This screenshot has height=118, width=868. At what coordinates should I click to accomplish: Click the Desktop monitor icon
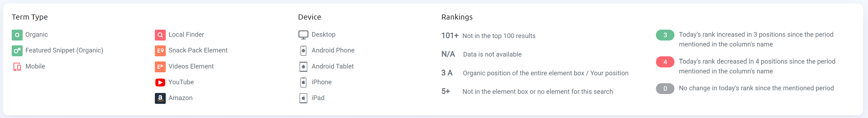pyautogui.click(x=303, y=35)
